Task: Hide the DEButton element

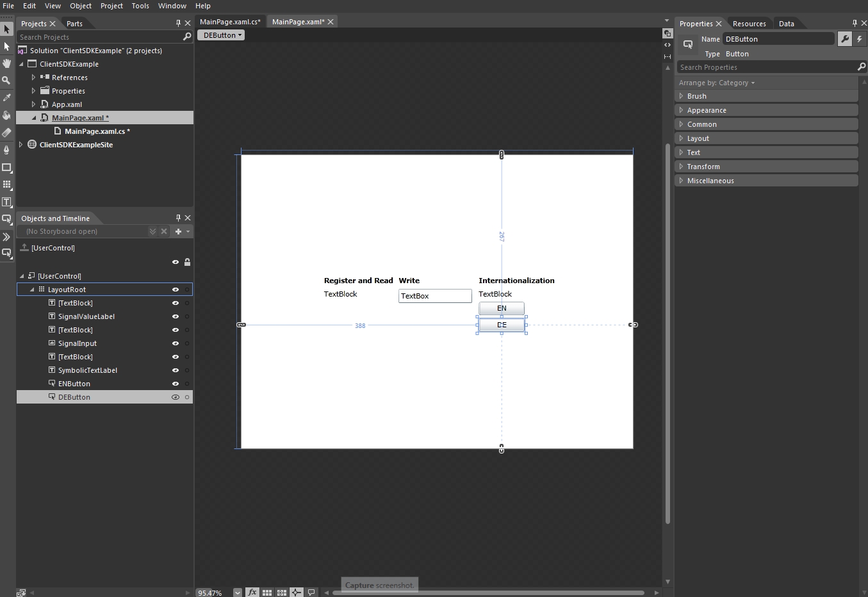Action: [175, 397]
